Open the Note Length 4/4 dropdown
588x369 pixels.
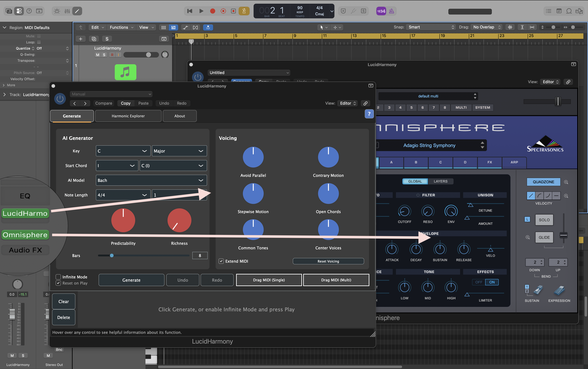tap(123, 195)
